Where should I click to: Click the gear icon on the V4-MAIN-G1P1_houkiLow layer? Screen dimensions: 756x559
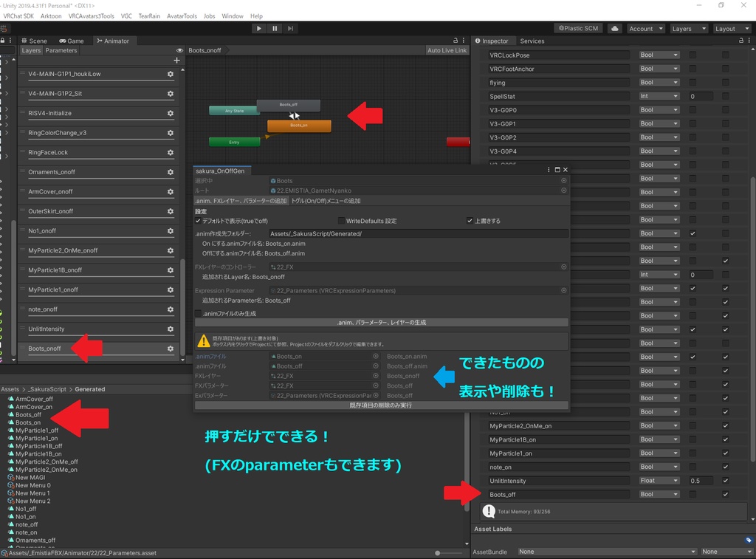(x=170, y=74)
